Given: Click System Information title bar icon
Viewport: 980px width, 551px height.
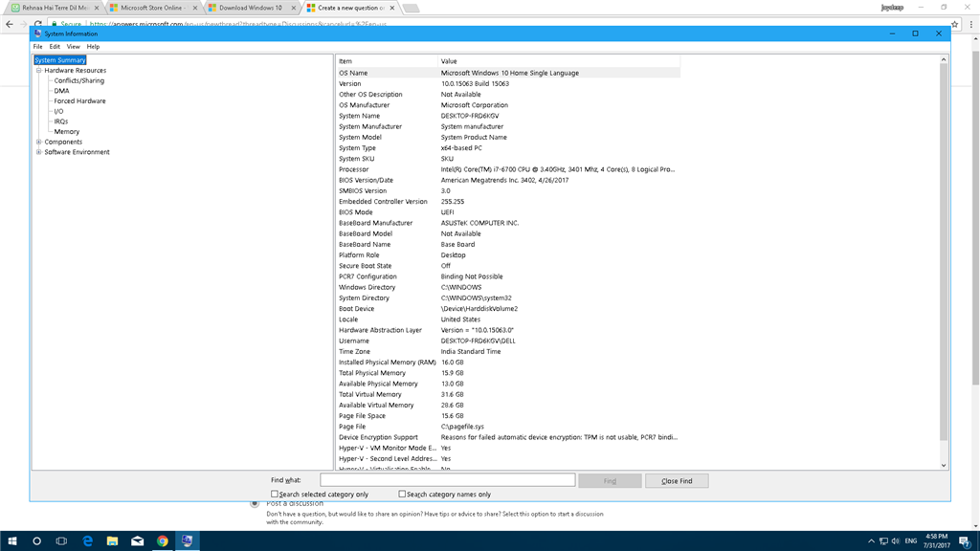Looking at the screenshot, I should point(38,33).
